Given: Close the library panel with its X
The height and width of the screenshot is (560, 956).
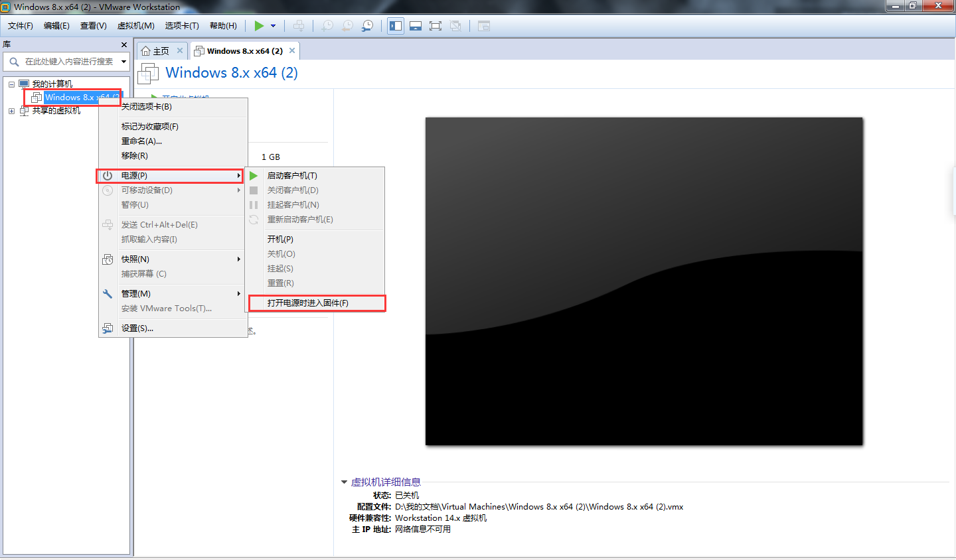Looking at the screenshot, I should pos(124,44).
